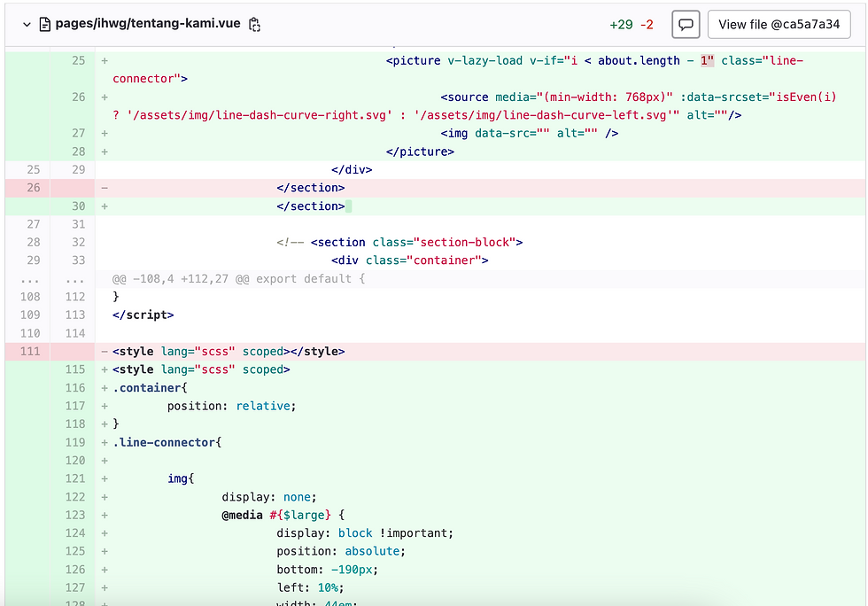This screenshot has width=868, height=606.
Task: Select new line number 27
Action: [x=78, y=133]
